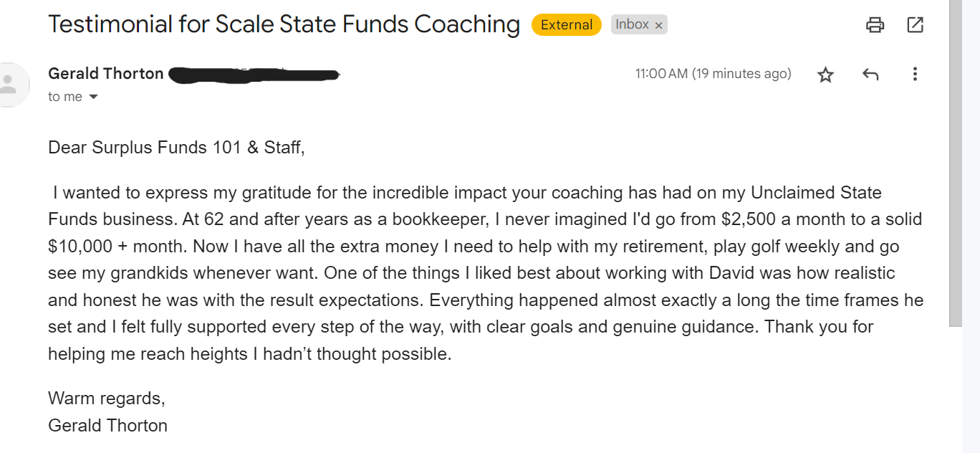The width and height of the screenshot is (980, 453).
Task: Reply to Gerald Thorton's message
Action: click(870, 74)
